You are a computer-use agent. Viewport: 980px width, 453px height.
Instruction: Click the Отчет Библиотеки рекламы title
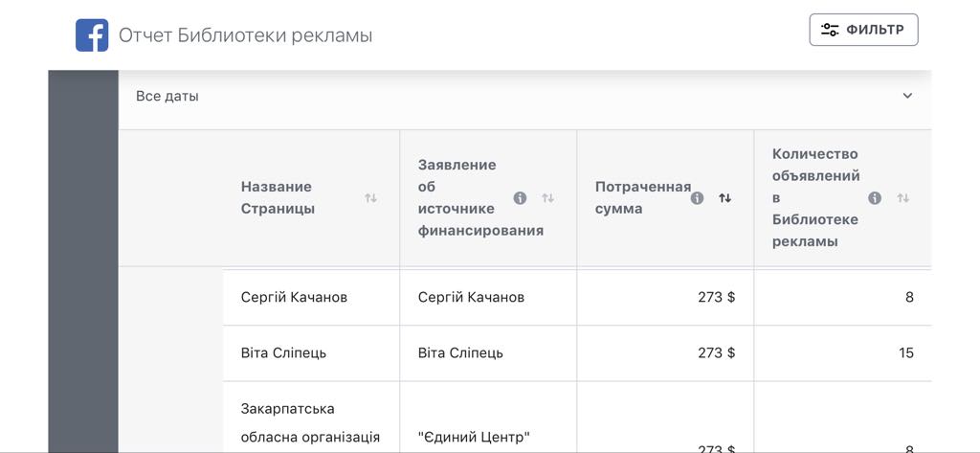pos(246,35)
